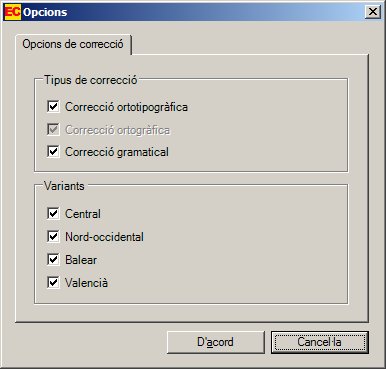Deselect the Balear variant checkbox

[x=53, y=260]
